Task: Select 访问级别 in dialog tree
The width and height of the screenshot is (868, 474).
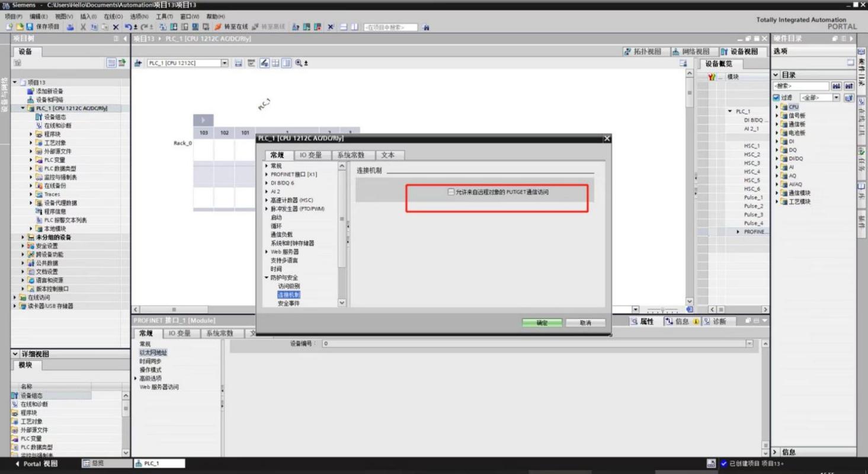Action: tap(289, 286)
